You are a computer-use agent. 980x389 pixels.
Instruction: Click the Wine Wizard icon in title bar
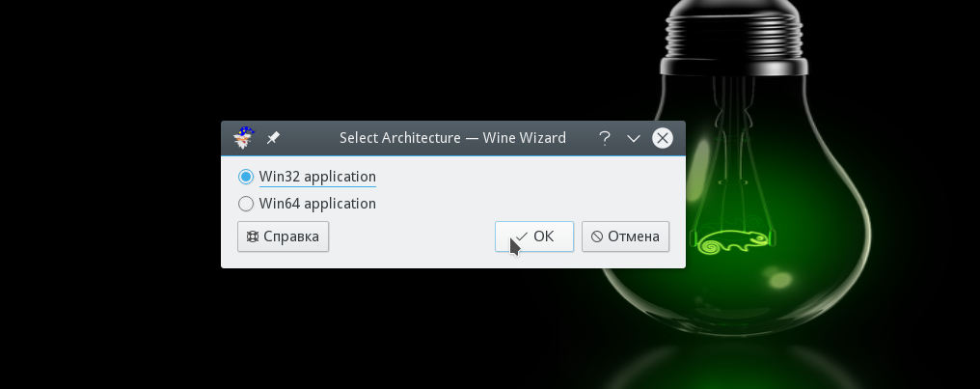pyautogui.click(x=244, y=138)
